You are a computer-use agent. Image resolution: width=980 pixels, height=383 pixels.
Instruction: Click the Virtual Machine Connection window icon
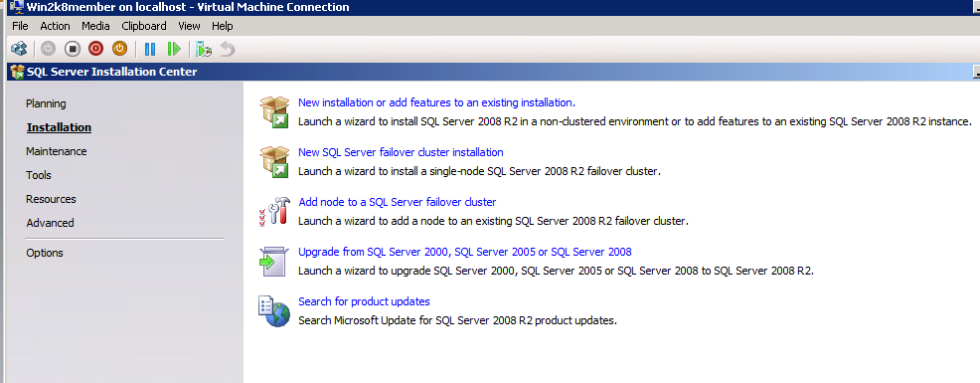click(16, 8)
